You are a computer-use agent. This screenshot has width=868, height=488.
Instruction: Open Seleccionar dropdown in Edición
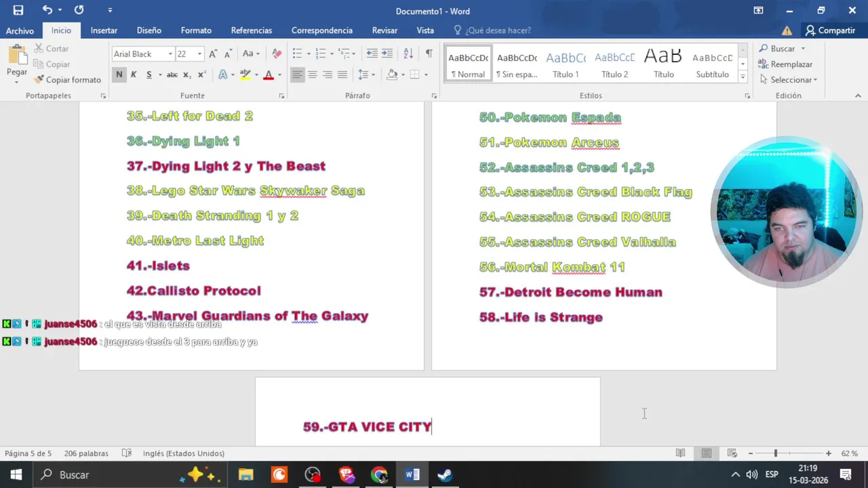click(x=789, y=80)
